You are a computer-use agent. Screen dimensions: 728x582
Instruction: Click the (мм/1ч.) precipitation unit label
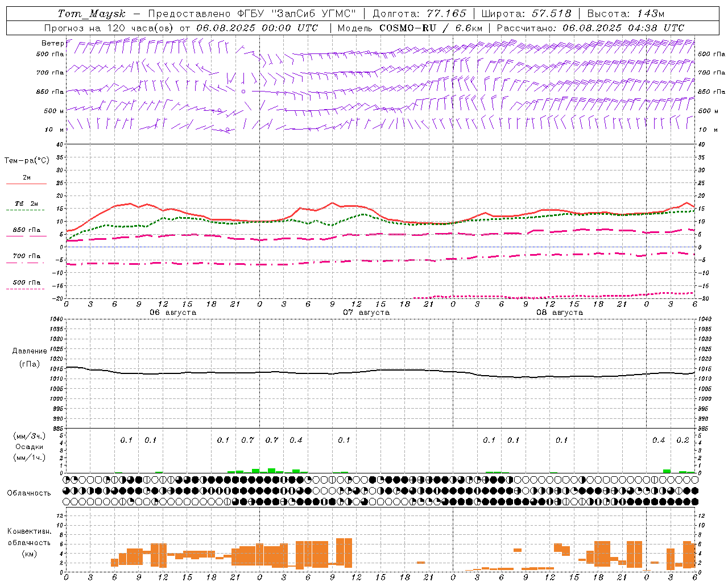(x=30, y=457)
